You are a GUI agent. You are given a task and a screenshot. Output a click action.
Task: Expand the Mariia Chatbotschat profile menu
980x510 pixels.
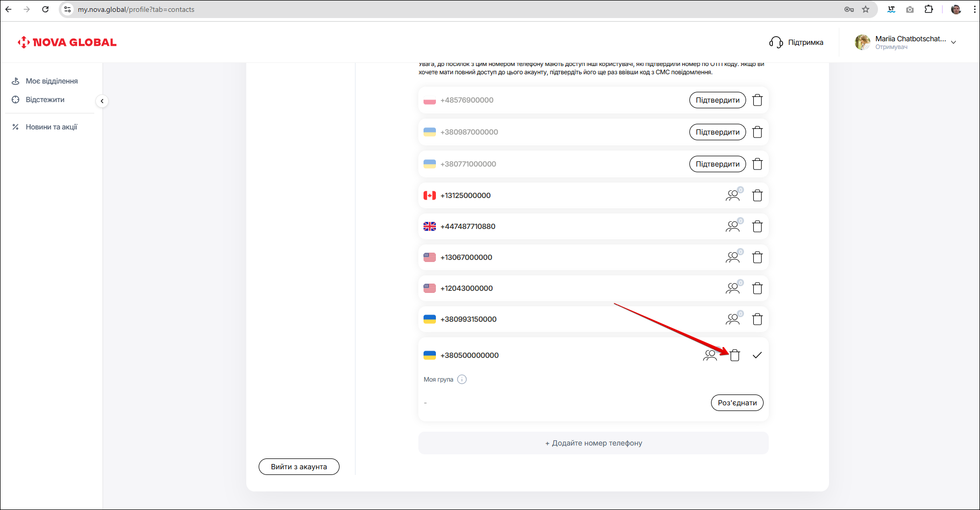(x=953, y=42)
